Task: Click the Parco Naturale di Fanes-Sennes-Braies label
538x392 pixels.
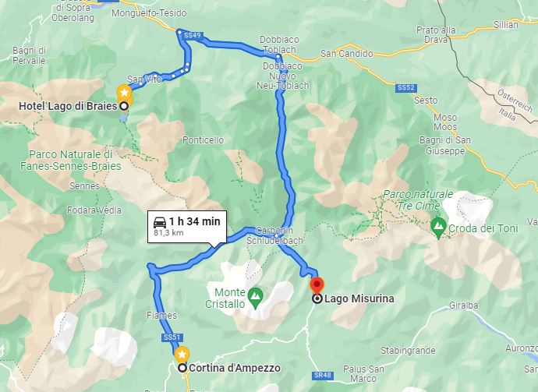Action: 71,161
